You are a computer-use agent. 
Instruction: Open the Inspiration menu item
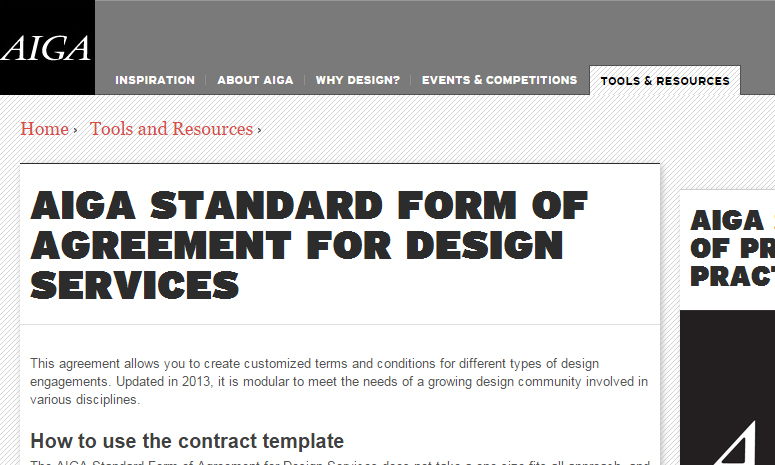point(155,80)
